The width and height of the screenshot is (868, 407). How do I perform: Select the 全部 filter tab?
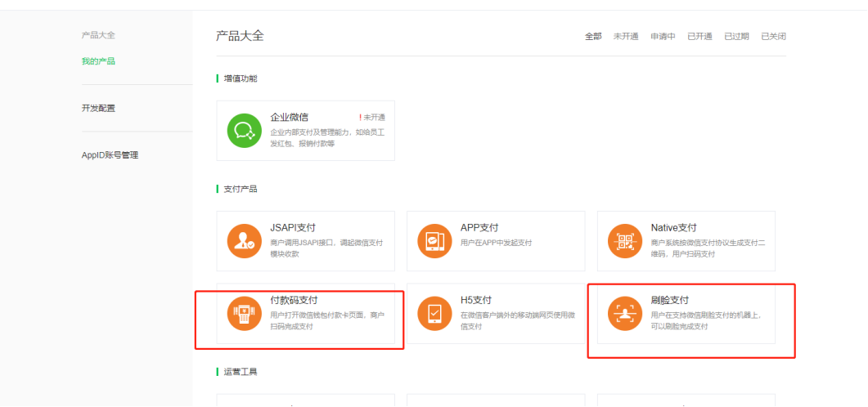[x=593, y=37]
